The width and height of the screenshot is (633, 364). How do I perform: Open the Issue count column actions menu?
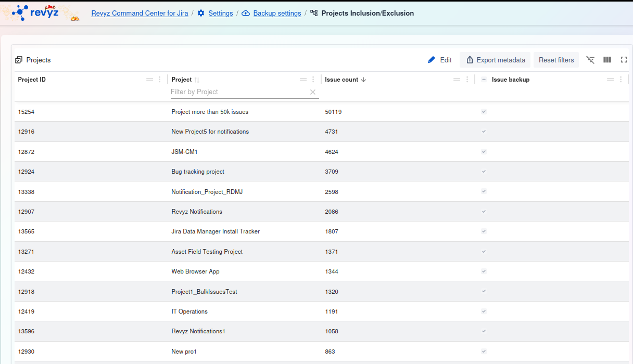(467, 80)
